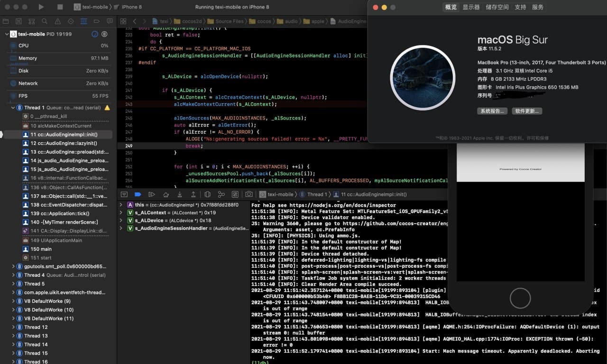Expand the gputools.smt_poll thread

tap(13, 266)
